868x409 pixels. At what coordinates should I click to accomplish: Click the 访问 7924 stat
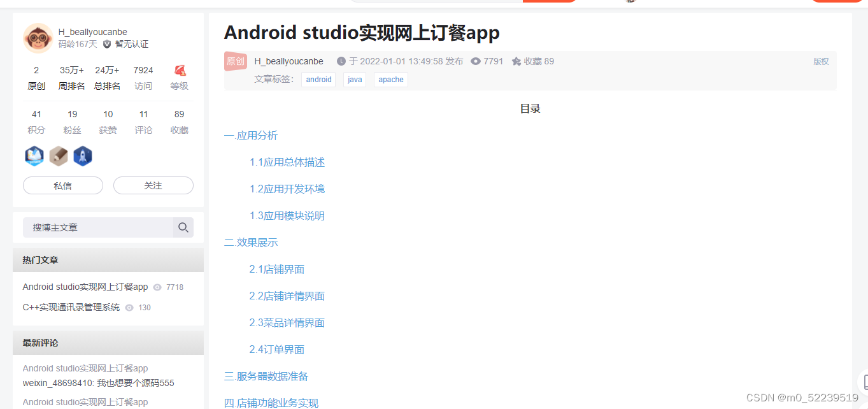click(x=143, y=78)
